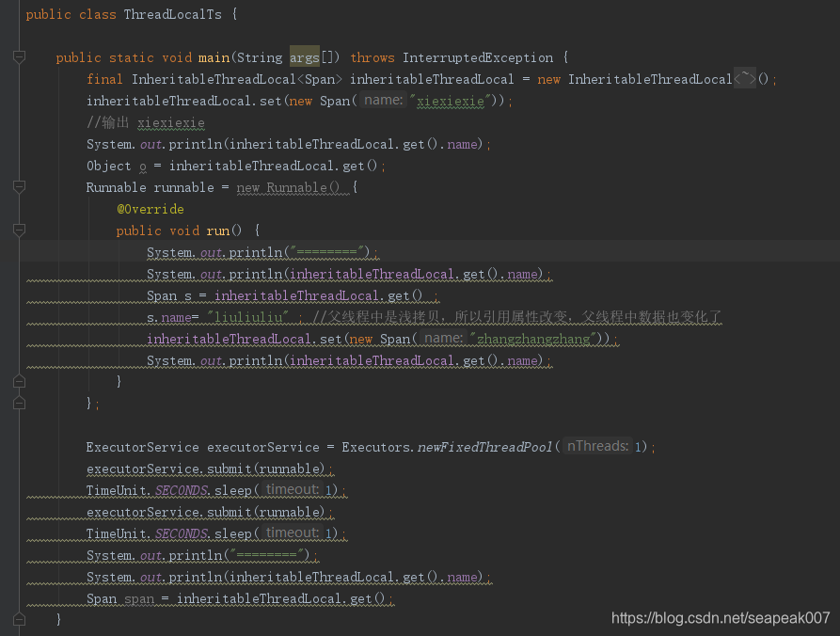Click s.name assignment field
The height and width of the screenshot is (636, 840).
[x=176, y=317]
